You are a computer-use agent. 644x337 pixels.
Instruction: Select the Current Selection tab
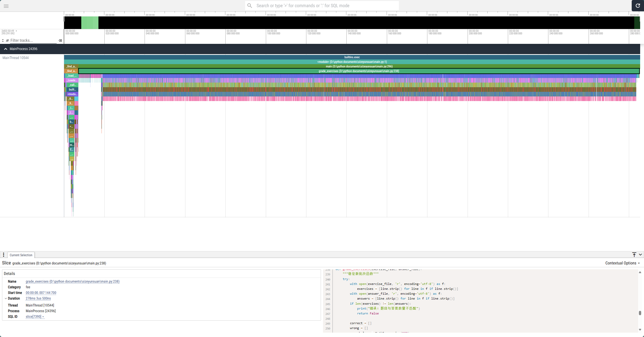[x=21, y=255]
